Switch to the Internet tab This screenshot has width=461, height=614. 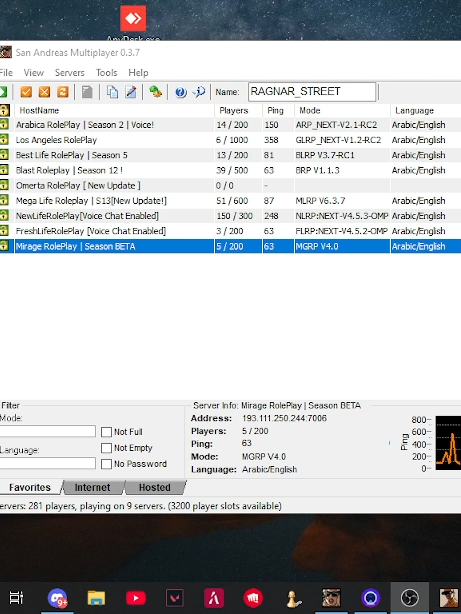(x=92, y=487)
